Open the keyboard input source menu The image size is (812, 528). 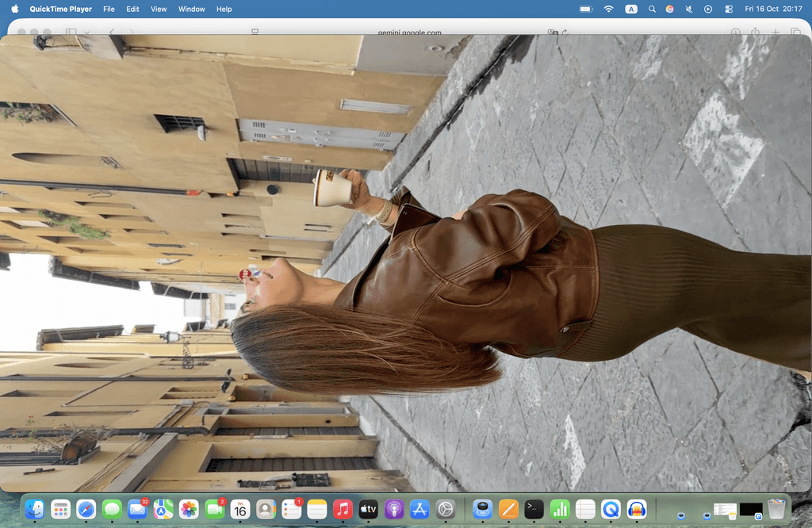tap(630, 9)
